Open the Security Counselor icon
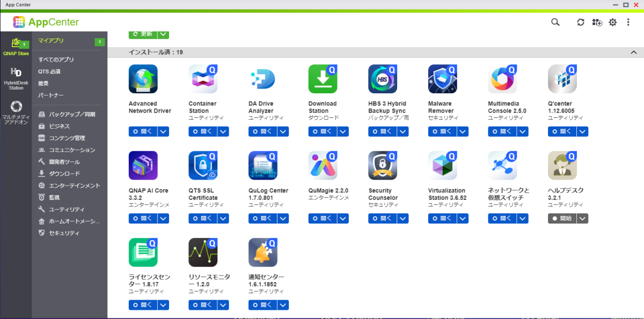Viewport: 644px width, 319px height. coord(383,166)
